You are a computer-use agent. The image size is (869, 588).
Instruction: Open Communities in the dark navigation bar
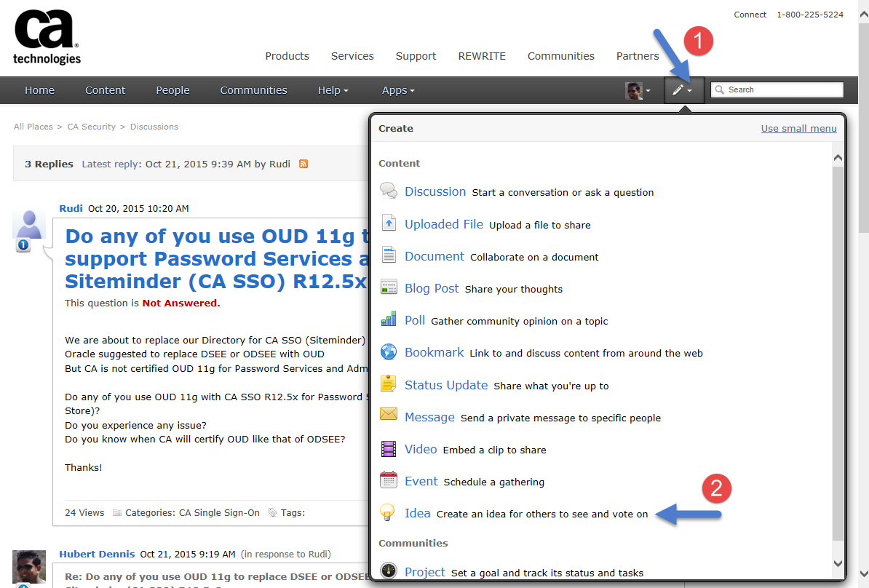[254, 90]
